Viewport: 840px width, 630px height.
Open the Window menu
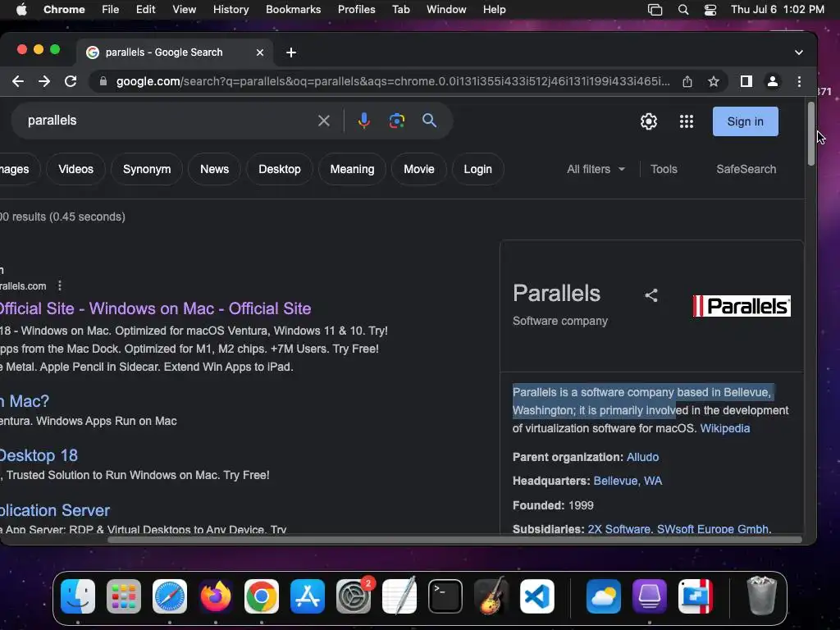tap(446, 10)
